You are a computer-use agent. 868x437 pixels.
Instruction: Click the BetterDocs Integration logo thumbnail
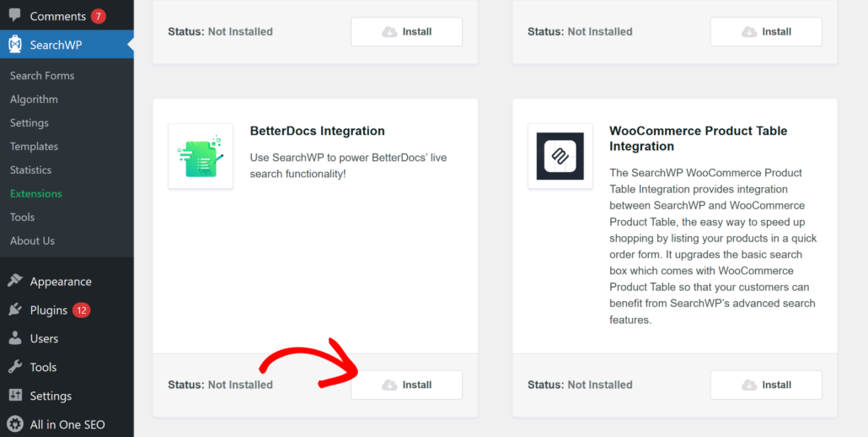(x=201, y=156)
